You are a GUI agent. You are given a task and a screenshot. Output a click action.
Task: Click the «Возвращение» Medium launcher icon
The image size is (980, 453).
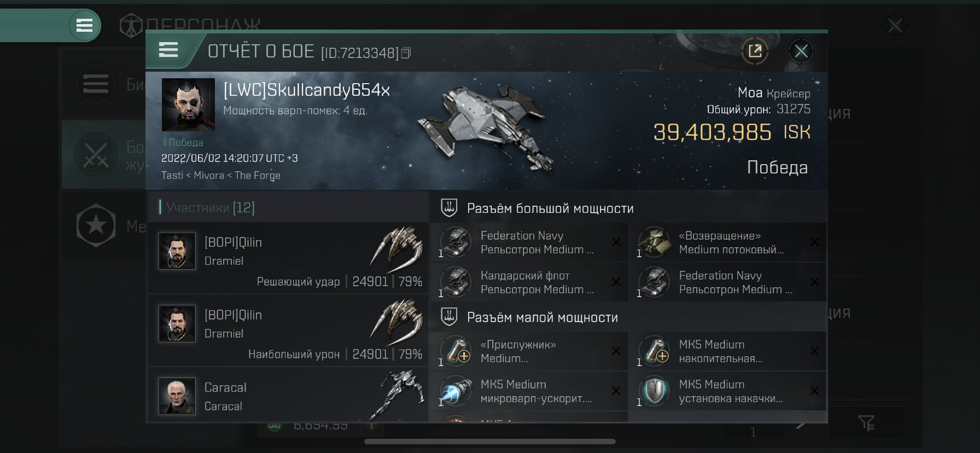pos(655,242)
